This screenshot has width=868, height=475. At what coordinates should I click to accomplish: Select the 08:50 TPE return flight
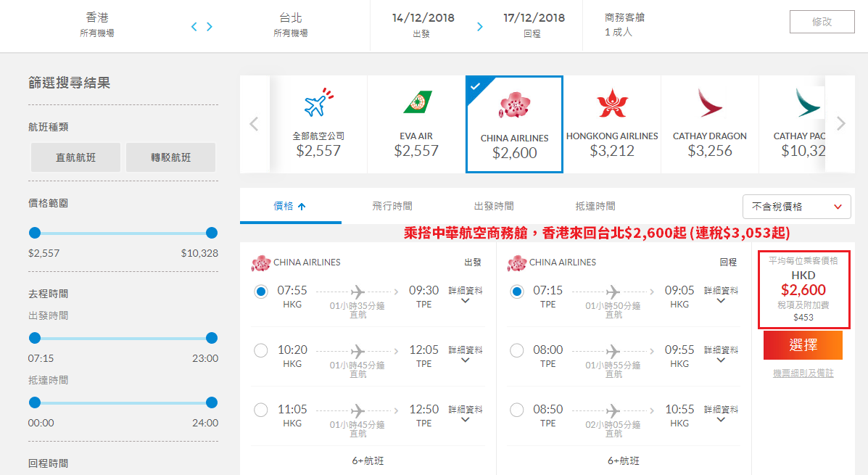(x=516, y=410)
